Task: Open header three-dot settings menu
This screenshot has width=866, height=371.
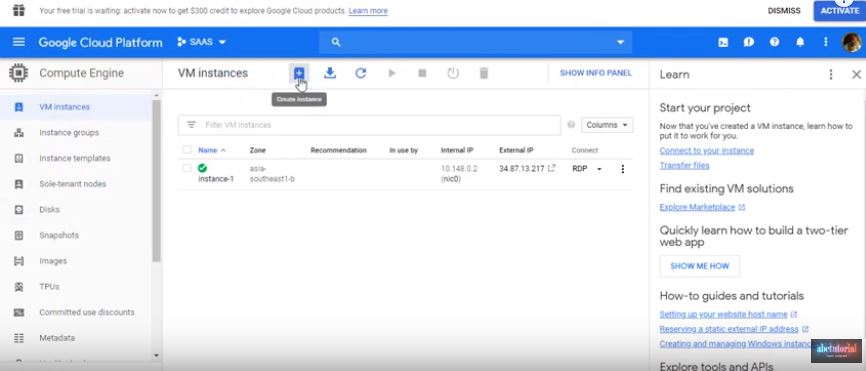Action: click(826, 42)
